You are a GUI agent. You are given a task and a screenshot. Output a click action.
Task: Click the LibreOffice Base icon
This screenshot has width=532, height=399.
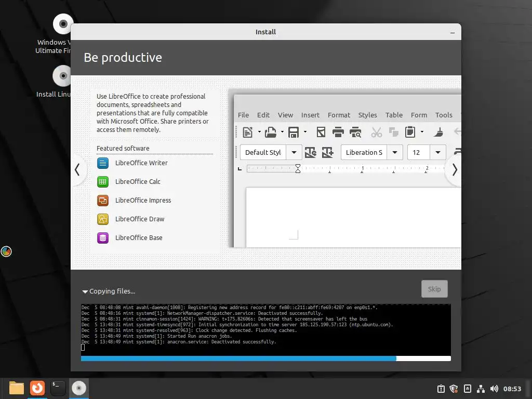(x=103, y=238)
